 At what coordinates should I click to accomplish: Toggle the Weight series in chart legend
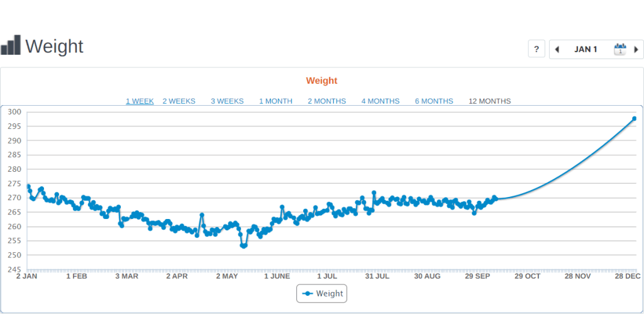(x=322, y=293)
